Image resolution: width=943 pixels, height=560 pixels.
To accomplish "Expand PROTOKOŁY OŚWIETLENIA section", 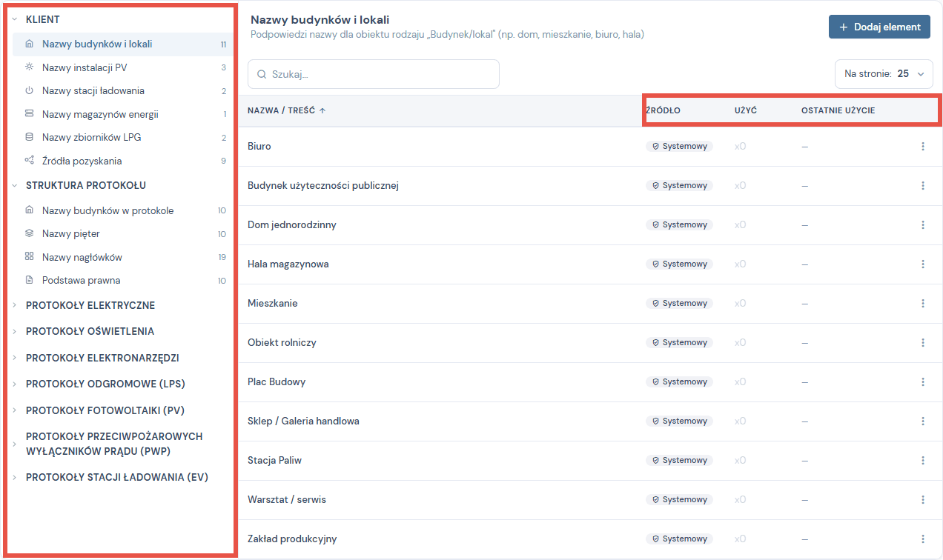I will (14, 331).
